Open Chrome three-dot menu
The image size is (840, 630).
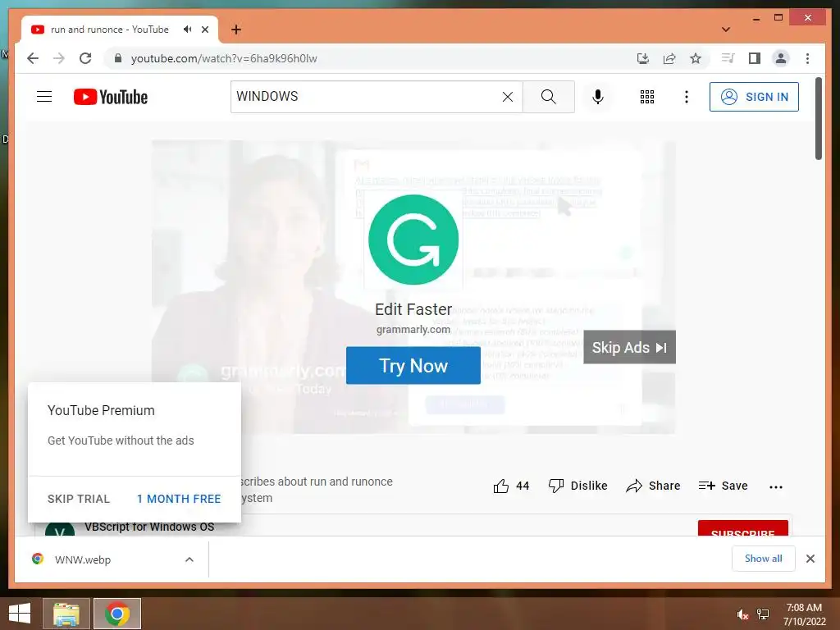coord(807,58)
